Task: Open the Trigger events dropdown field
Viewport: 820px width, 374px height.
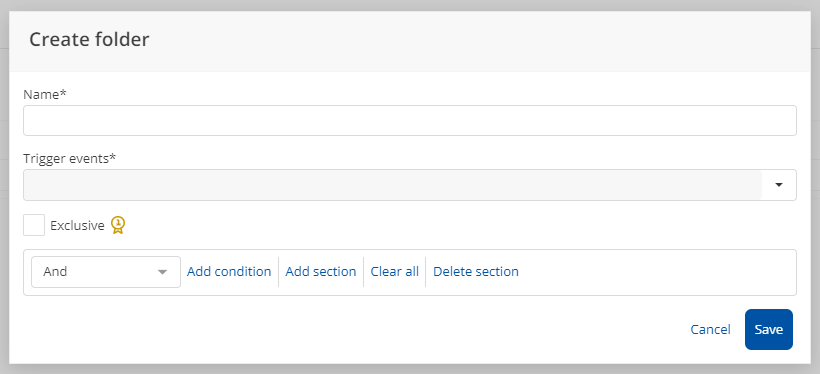Action: [x=409, y=185]
